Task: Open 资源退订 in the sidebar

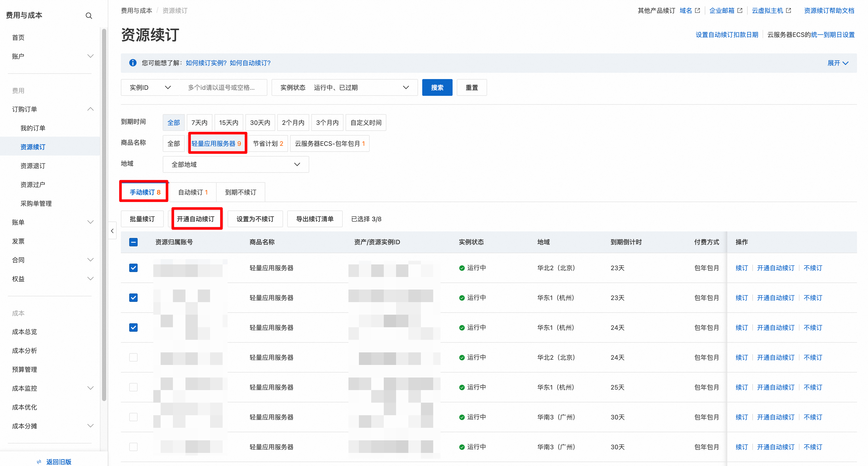Action: point(33,166)
